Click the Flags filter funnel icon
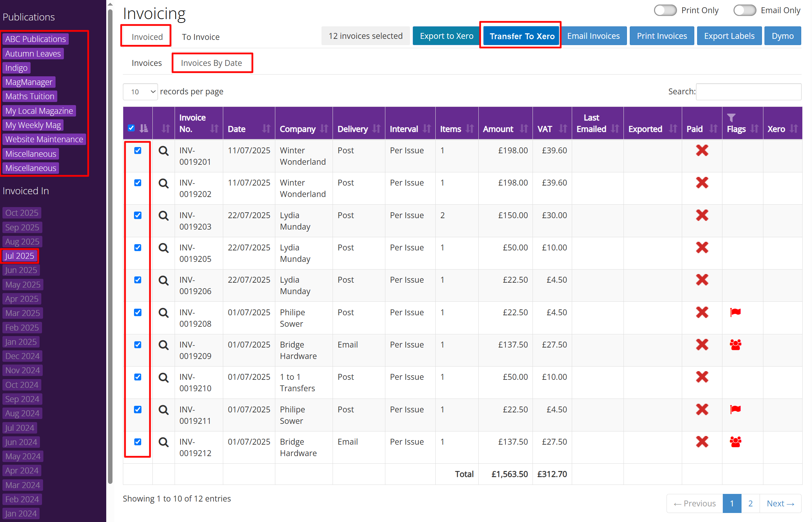 (x=731, y=118)
